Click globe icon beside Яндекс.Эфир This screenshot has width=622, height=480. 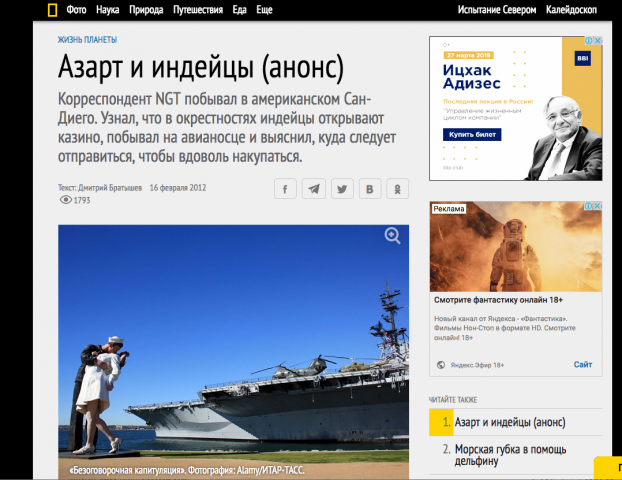click(441, 365)
